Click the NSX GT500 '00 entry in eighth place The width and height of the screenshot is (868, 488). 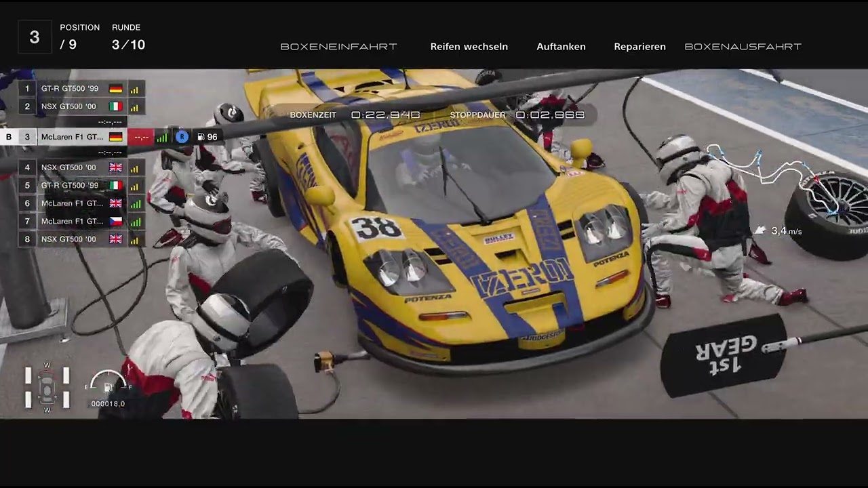tap(68, 239)
